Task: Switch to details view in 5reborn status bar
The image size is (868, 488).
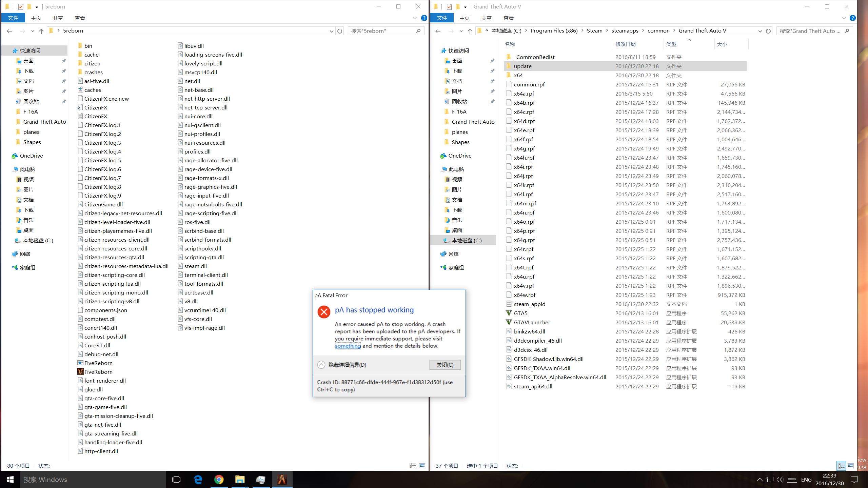Action: coord(413,466)
